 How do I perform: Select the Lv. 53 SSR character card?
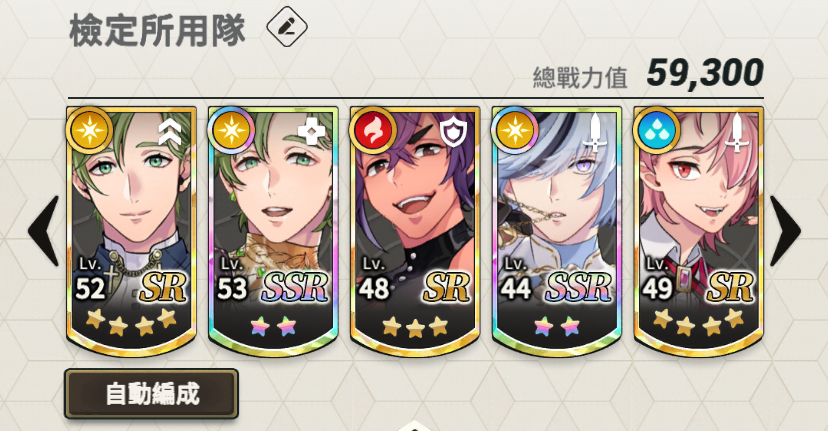click(x=273, y=231)
